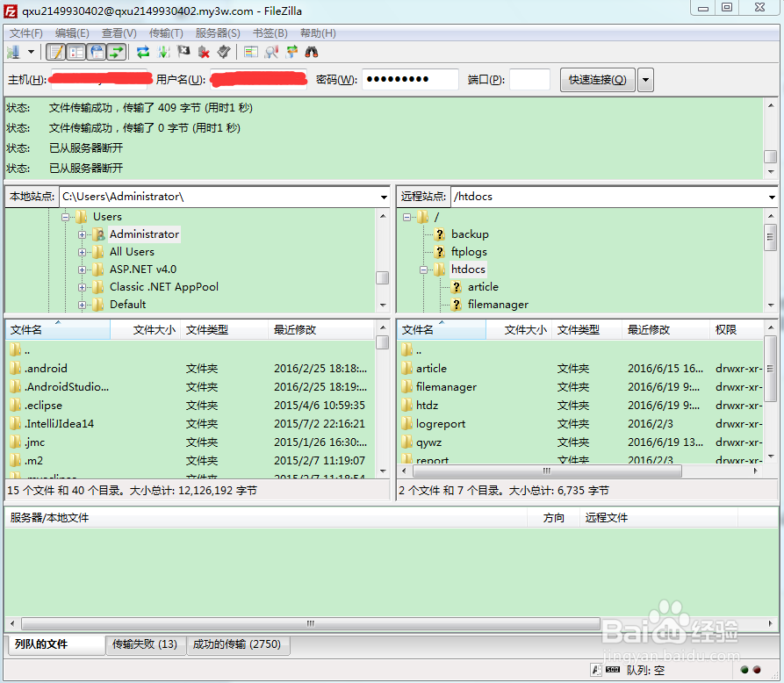The height and width of the screenshot is (683, 784).
Task: Refresh the file and folder lists
Action: (143, 52)
